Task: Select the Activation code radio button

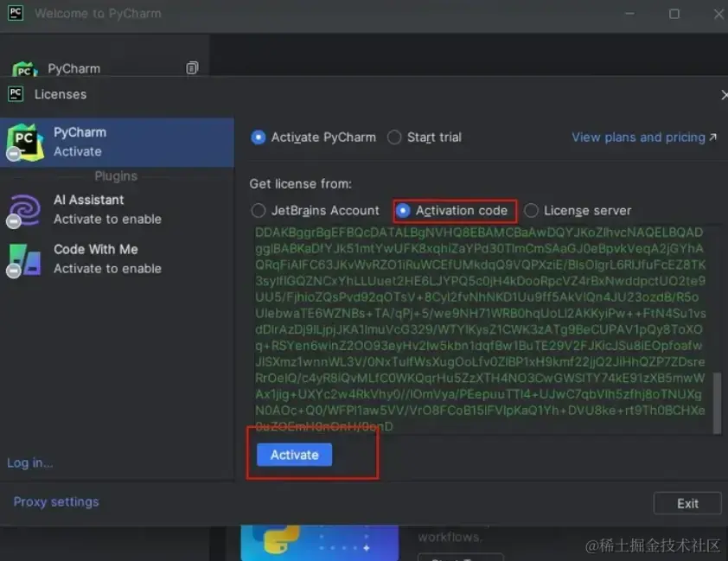Action: pyautogui.click(x=403, y=211)
